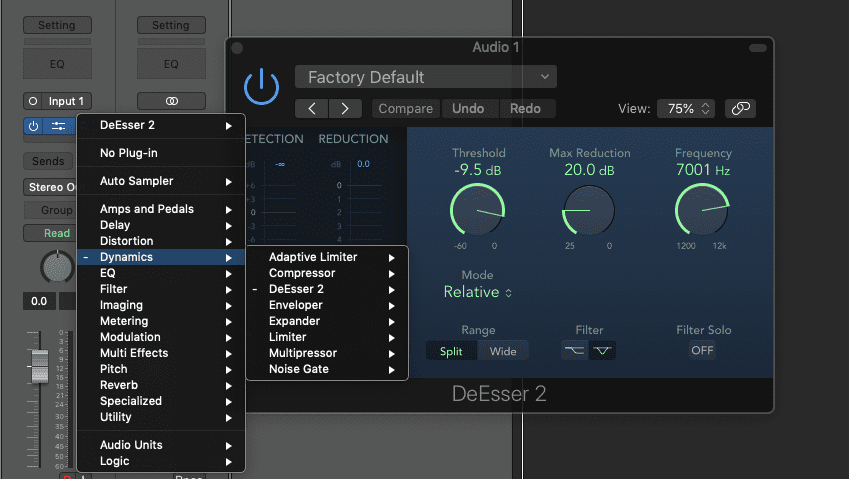Open the View 75% size dropdown
The image size is (849, 479).
coord(686,109)
